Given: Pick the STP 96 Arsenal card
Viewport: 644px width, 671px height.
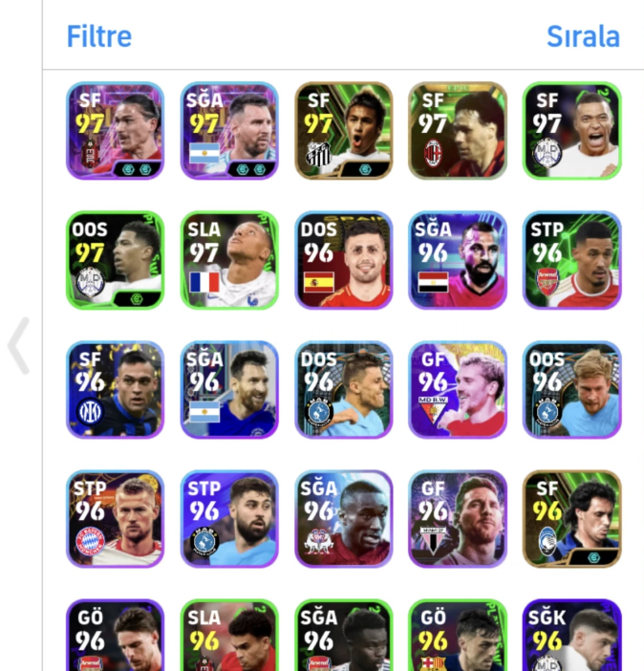Looking at the screenshot, I should pos(572,260).
